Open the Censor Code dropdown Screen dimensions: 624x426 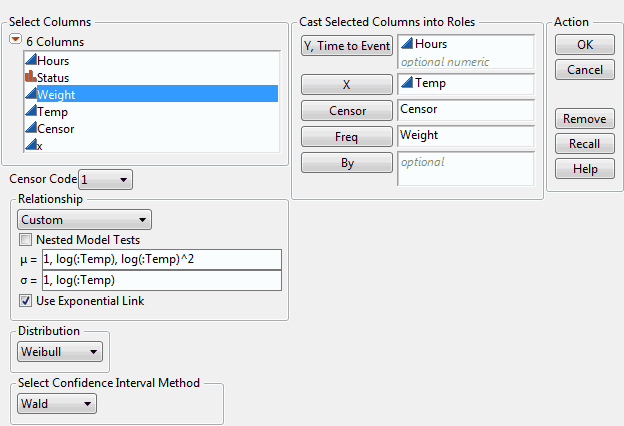[105, 179]
